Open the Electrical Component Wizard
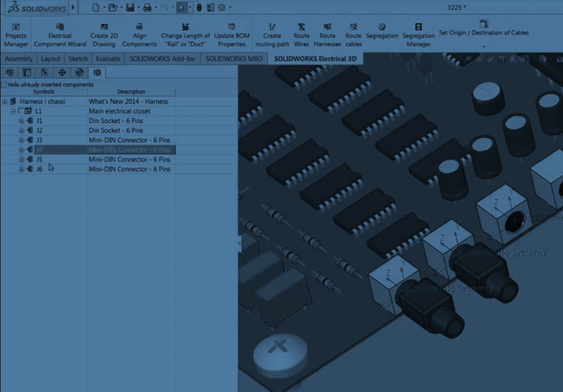The width and height of the screenshot is (563, 392). tap(60, 35)
